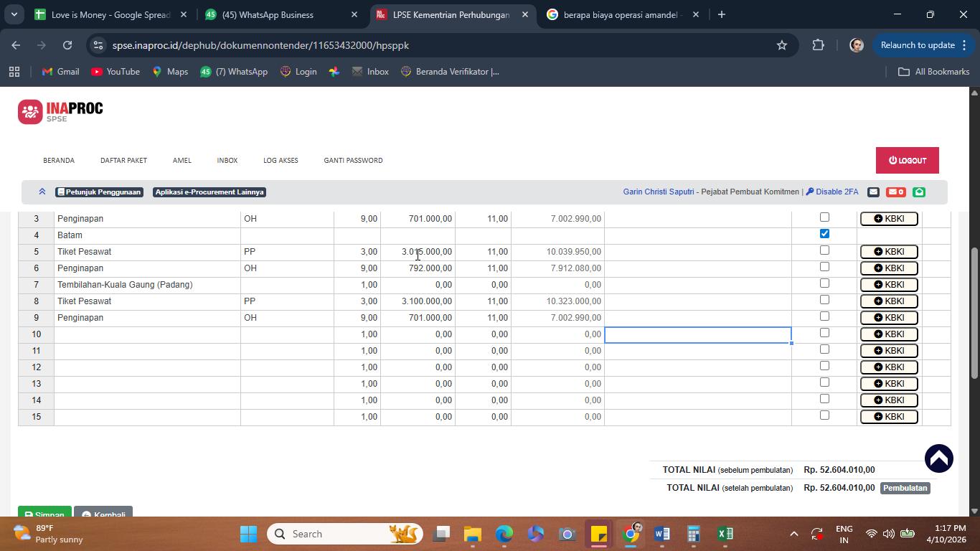Click Petunjuk Penggunaan button
This screenshot has width=980, height=551.
tap(99, 192)
